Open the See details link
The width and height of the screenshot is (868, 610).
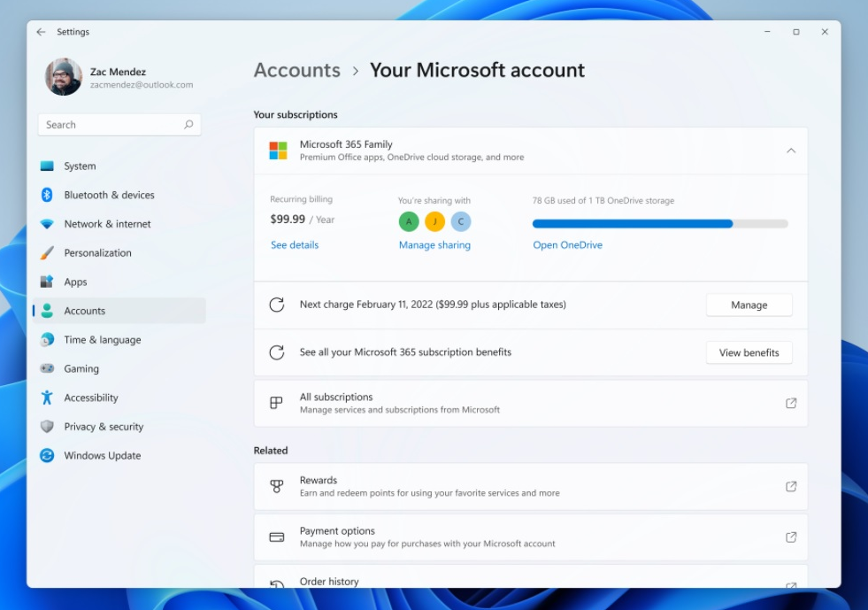coord(295,245)
